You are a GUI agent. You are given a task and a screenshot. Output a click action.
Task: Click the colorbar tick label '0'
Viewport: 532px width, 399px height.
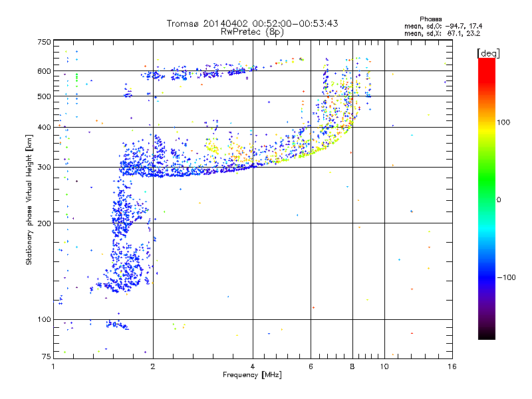tap(499, 200)
